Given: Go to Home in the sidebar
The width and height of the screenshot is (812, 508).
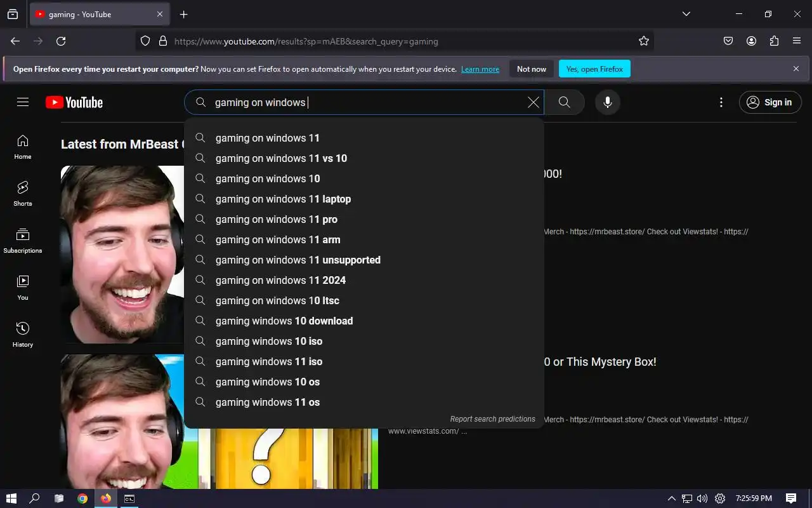Looking at the screenshot, I should pos(23,147).
